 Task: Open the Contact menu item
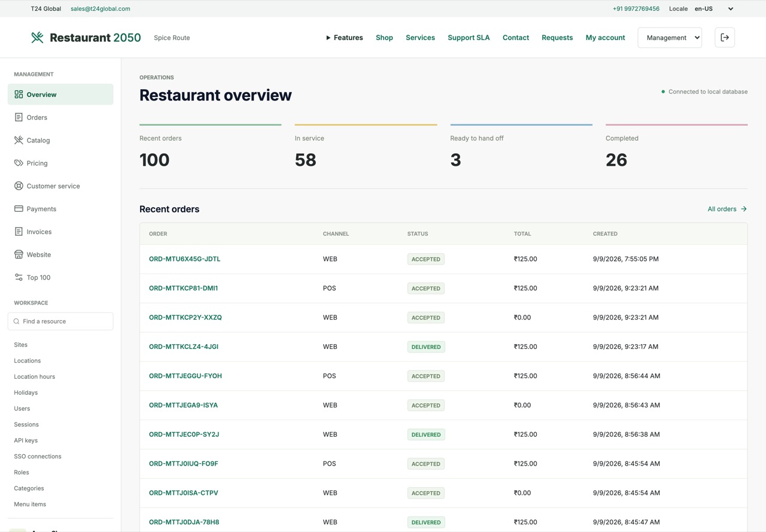coord(516,38)
